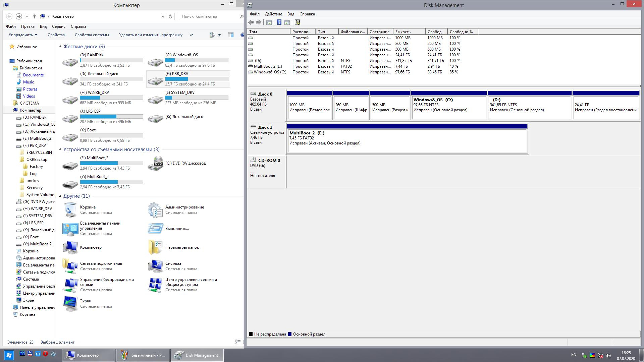Open Explorer Файл menu
Image resolution: width=644 pixels, height=362 pixels.
(11, 26)
